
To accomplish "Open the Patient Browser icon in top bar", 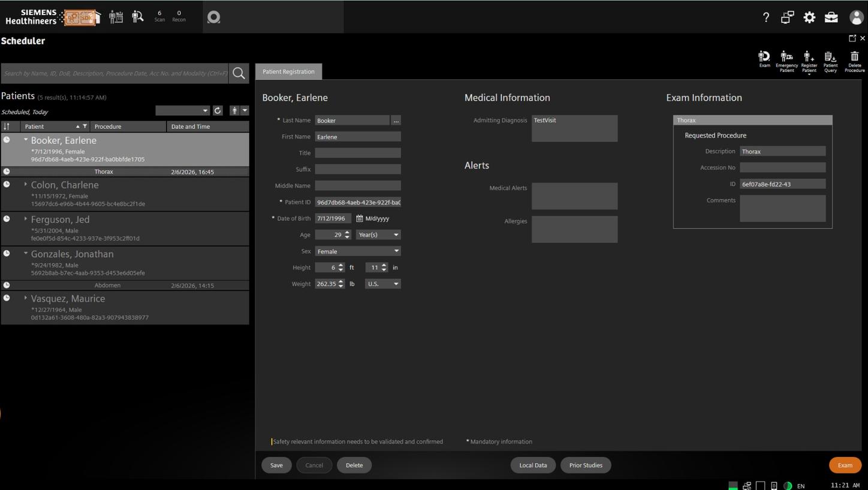I will (138, 17).
